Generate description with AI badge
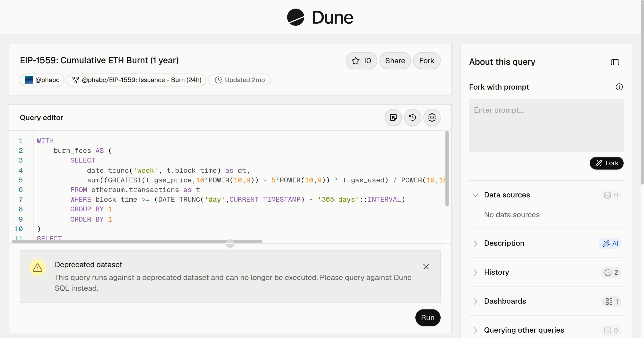Screen dimensions: 644x338 click(610, 243)
